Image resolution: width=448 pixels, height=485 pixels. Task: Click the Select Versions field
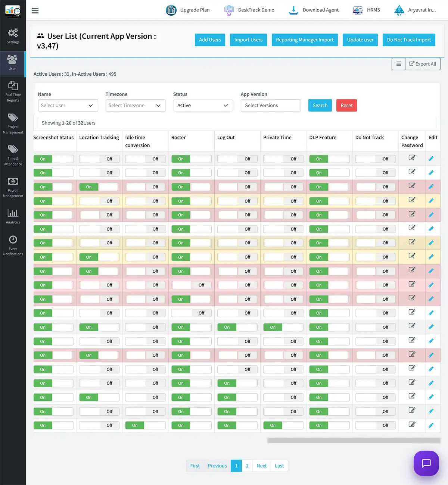coord(271,106)
